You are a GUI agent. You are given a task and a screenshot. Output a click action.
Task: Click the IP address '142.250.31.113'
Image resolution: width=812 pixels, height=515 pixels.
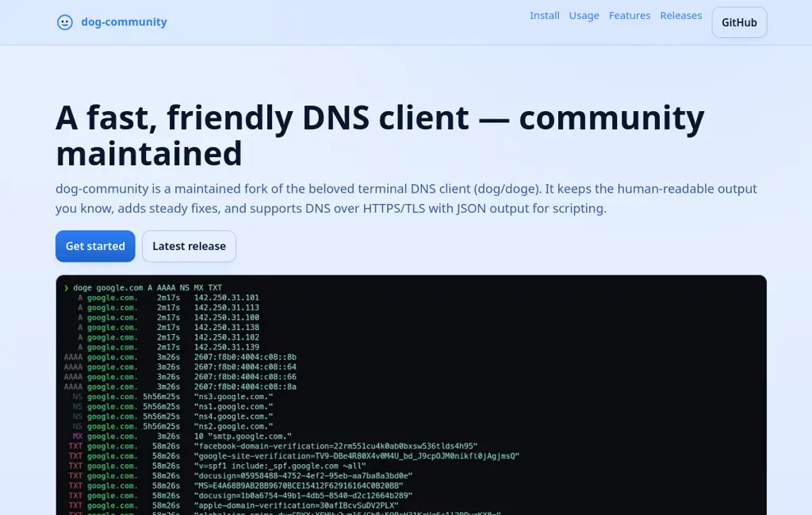pos(226,307)
